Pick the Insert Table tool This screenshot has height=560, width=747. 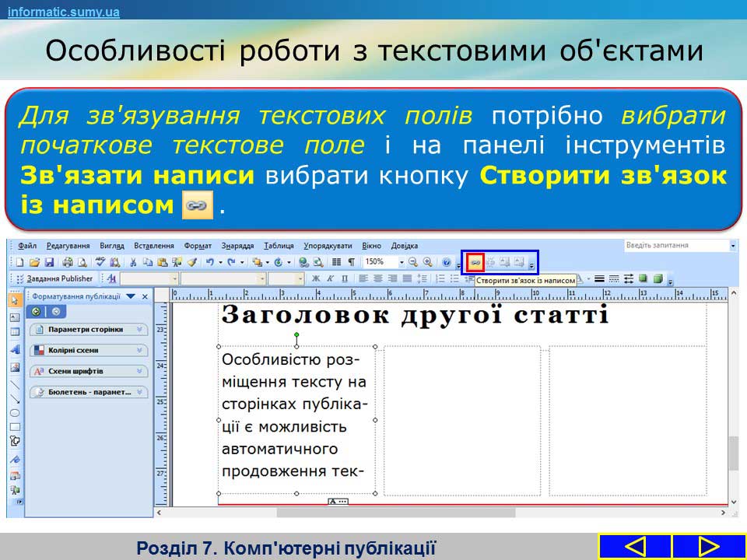[x=15, y=332]
